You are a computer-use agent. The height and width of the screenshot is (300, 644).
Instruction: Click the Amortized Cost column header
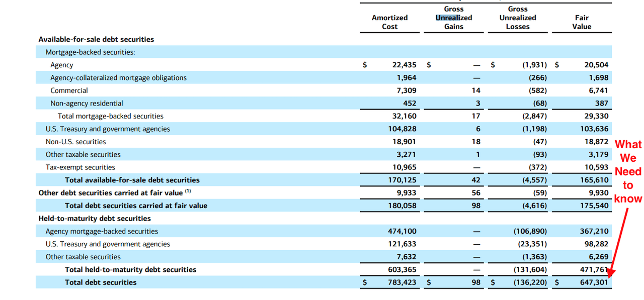coord(389,22)
